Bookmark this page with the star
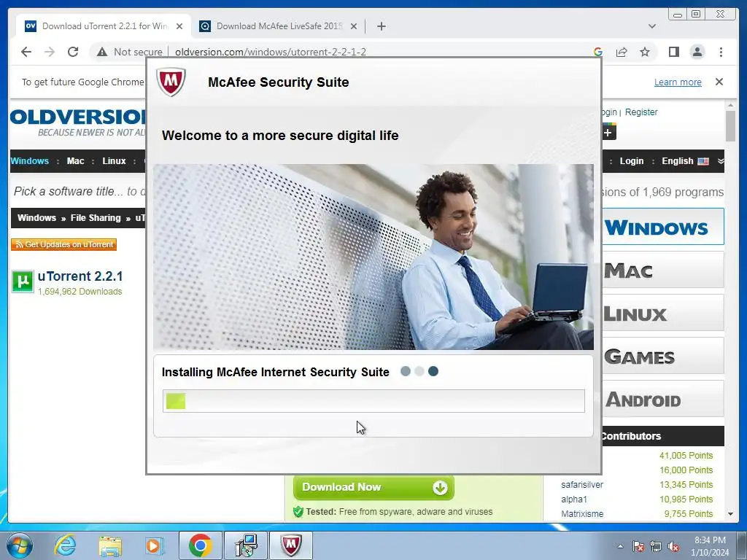The height and width of the screenshot is (560, 747). 645,52
